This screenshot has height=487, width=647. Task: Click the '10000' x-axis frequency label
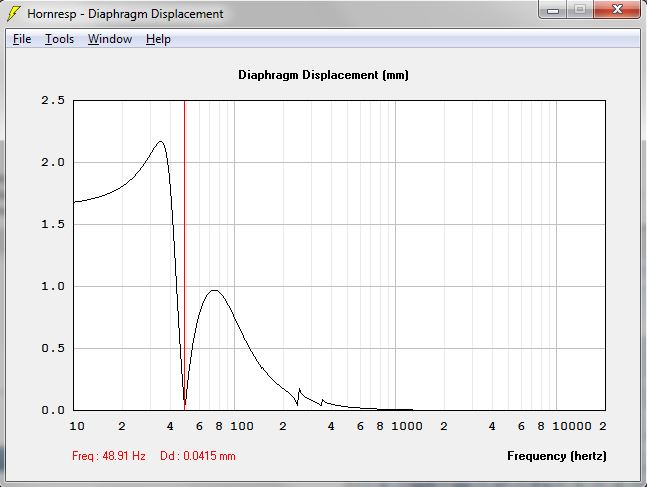tap(572, 426)
